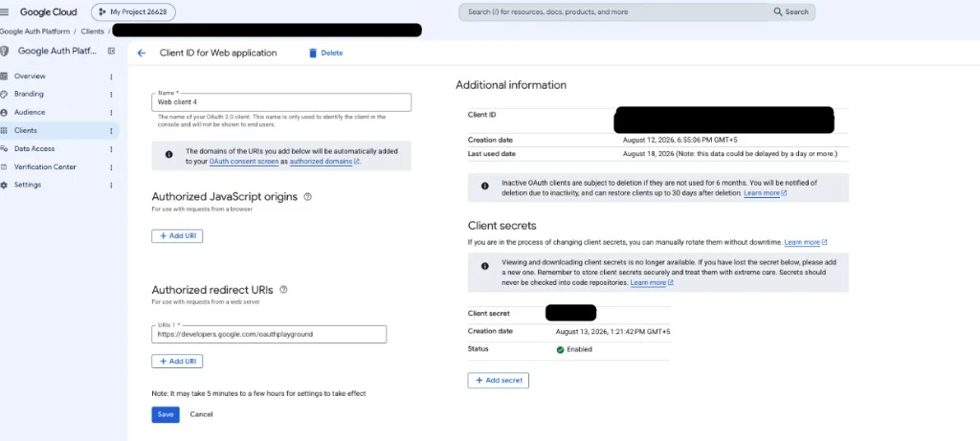Viewport: 980px width, 441px height.
Task: Open three-dot menu next to Branding
Action: [x=111, y=95]
